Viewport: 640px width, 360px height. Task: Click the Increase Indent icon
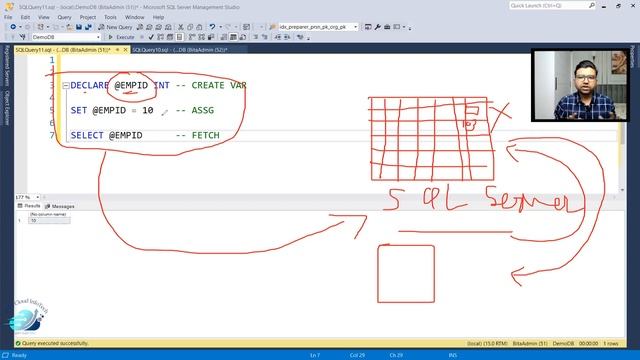click(287, 37)
